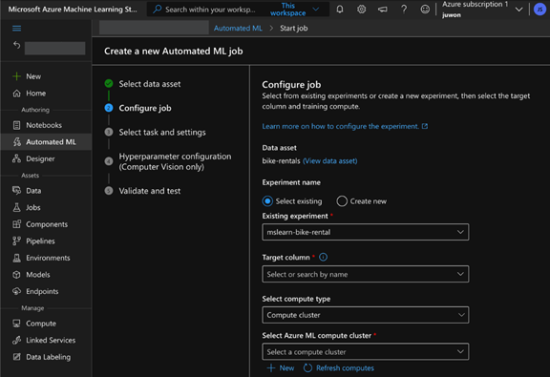Image resolution: width=550 pixels, height=377 pixels.
Task: Click the Automated ML breadcrumb link
Action: tap(238, 28)
